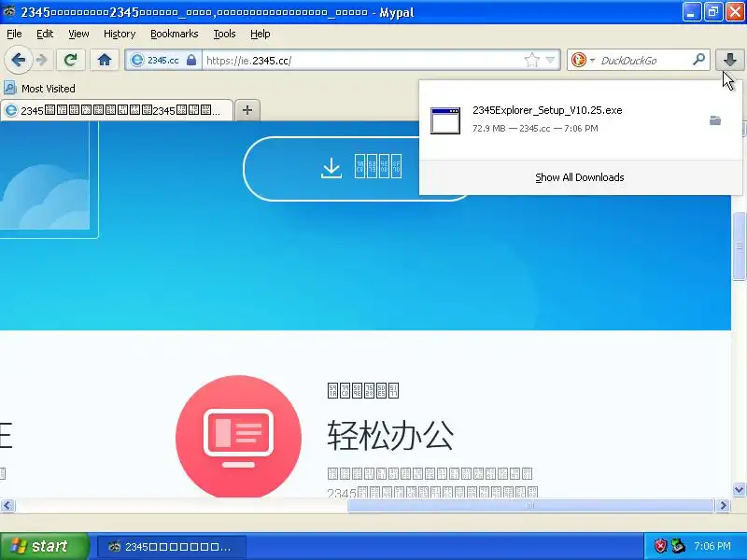Screen dimensions: 747x560
Task: Open the History menu
Action: coord(120,34)
